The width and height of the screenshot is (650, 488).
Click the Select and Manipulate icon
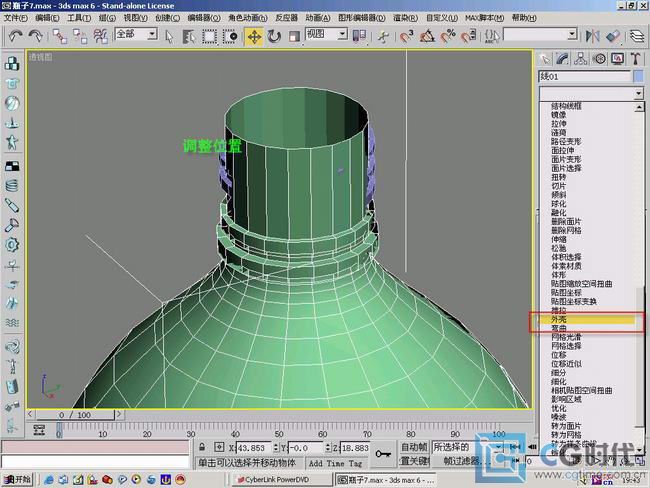coord(384,36)
